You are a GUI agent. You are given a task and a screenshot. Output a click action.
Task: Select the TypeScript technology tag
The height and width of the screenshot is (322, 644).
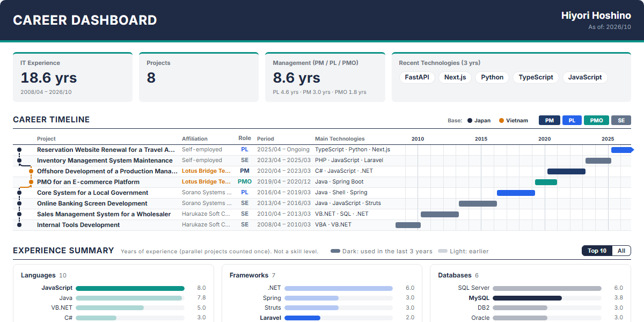click(x=536, y=77)
